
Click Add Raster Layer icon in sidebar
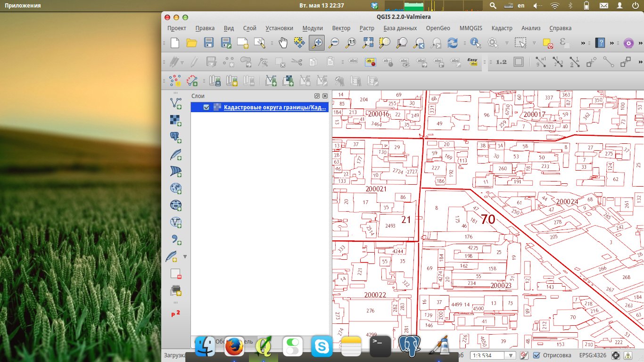pyautogui.click(x=176, y=120)
